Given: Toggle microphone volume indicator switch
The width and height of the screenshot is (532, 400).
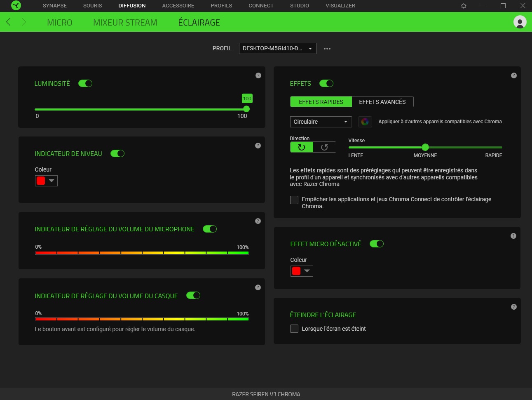Looking at the screenshot, I should [x=210, y=229].
